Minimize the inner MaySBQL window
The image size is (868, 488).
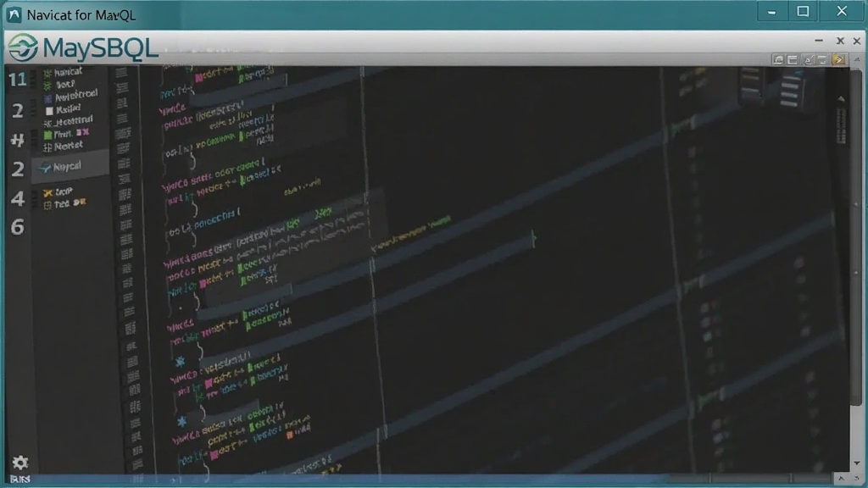click(819, 41)
